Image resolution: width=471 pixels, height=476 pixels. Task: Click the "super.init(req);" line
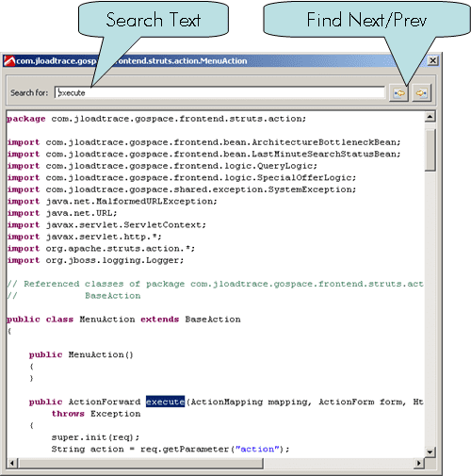click(x=95, y=437)
